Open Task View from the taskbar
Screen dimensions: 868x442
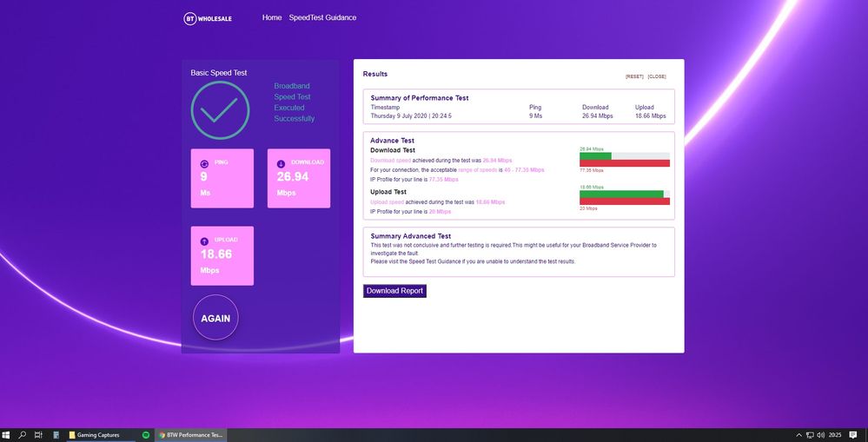(x=39, y=434)
